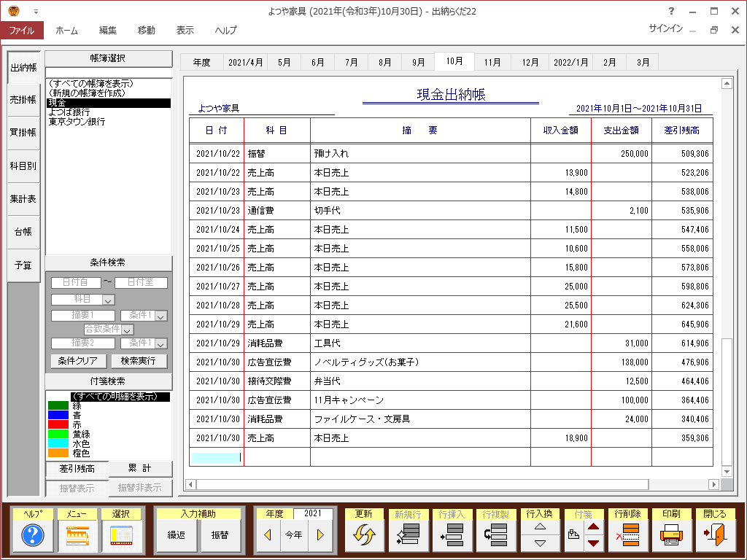This screenshot has width=747, height=560.
Task: Select 東京タウン銀行 in the ledger list
Action: [109, 122]
